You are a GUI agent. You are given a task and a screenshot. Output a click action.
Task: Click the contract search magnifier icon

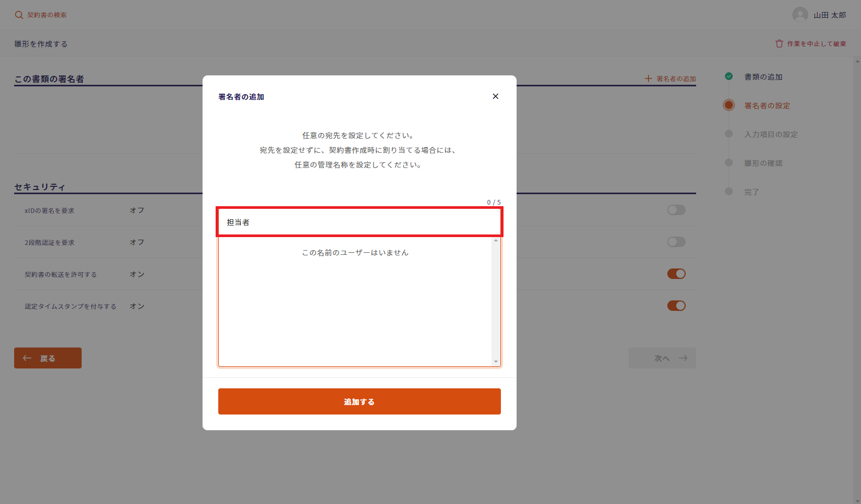[19, 15]
